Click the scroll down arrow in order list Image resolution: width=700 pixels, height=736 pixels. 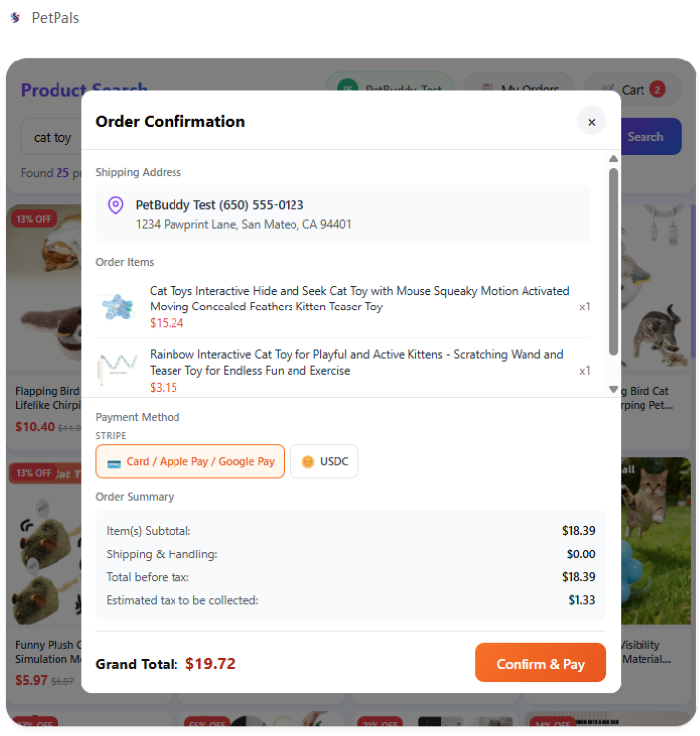pyautogui.click(x=613, y=389)
